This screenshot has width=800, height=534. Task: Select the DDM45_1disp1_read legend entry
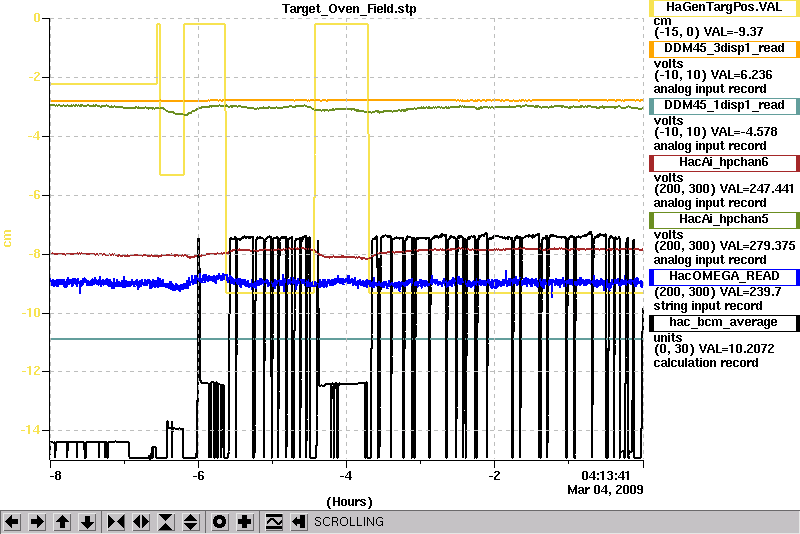[x=724, y=106]
